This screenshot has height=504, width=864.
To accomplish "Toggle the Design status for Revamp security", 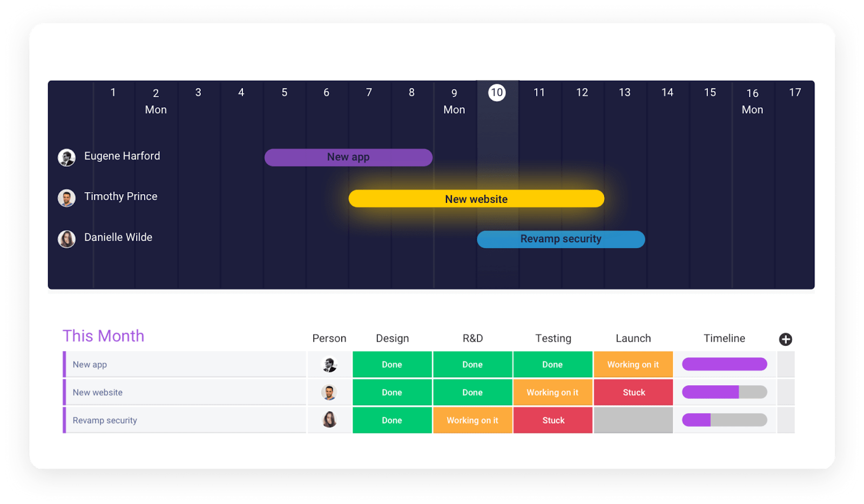I will click(x=392, y=420).
